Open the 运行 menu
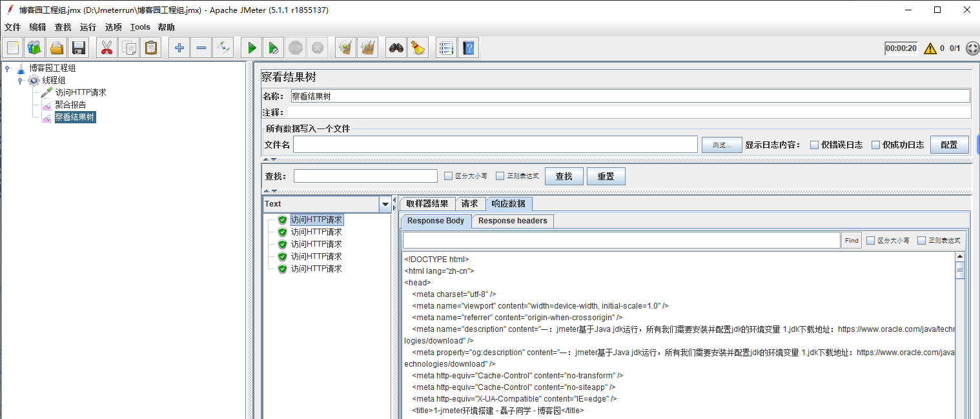This screenshot has width=980, height=419. coord(88,27)
